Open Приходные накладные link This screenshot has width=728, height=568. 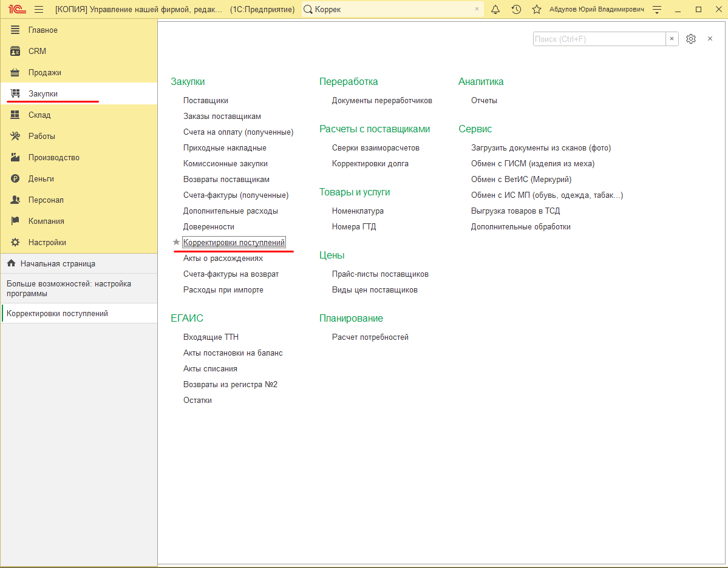(x=225, y=148)
